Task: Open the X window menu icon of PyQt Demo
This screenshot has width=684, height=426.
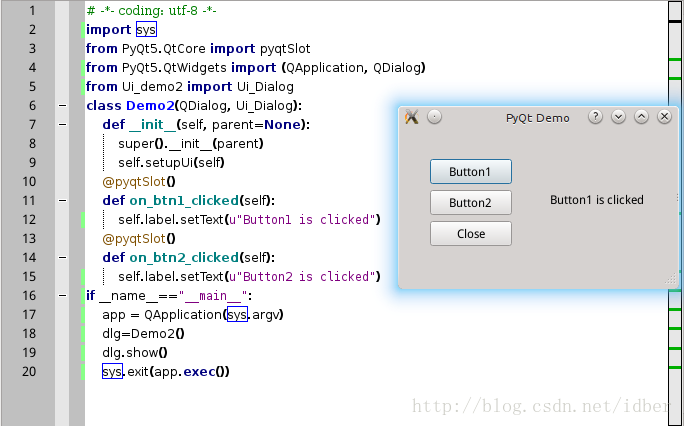Action: (411, 117)
